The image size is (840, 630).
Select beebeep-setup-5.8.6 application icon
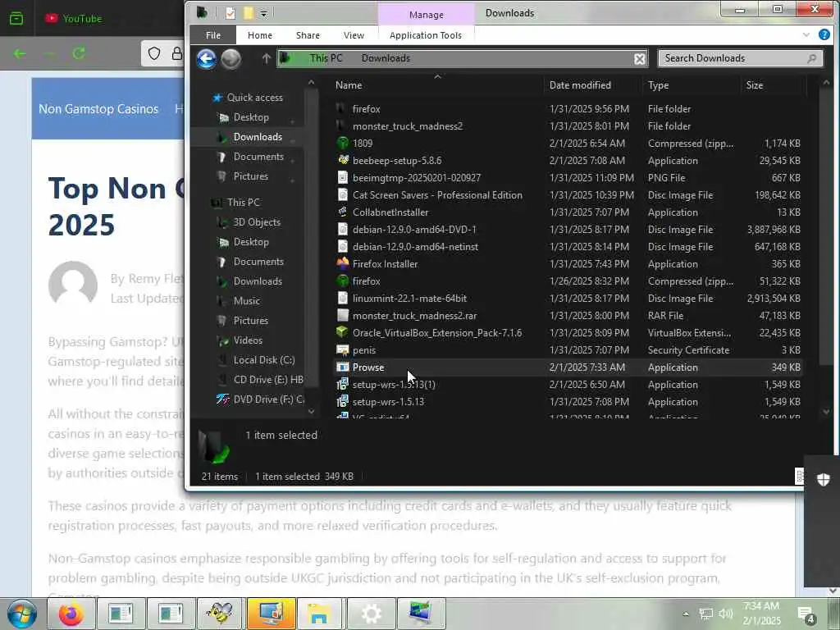click(343, 160)
